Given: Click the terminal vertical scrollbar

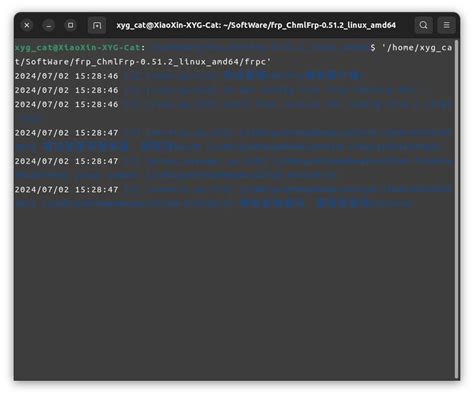Looking at the screenshot, I should point(457,209).
